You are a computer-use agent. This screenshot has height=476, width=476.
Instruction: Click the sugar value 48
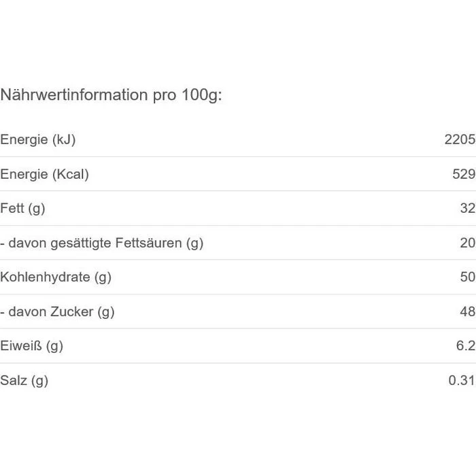[467, 312]
